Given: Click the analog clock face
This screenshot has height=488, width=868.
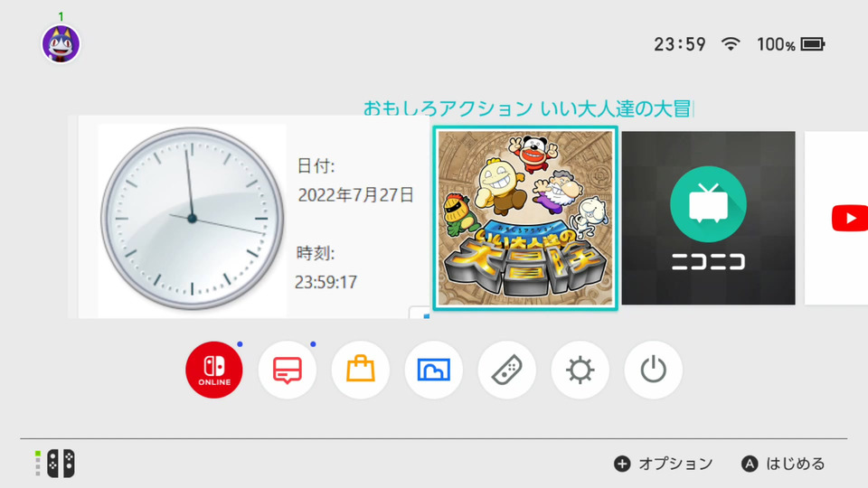Looking at the screenshot, I should coord(192,218).
